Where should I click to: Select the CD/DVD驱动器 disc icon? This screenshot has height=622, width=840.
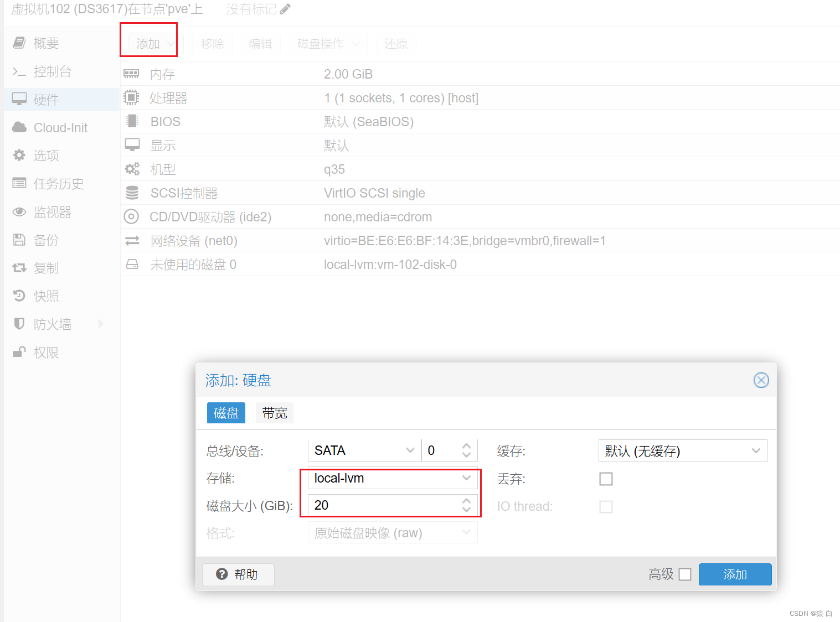coord(131,216)
